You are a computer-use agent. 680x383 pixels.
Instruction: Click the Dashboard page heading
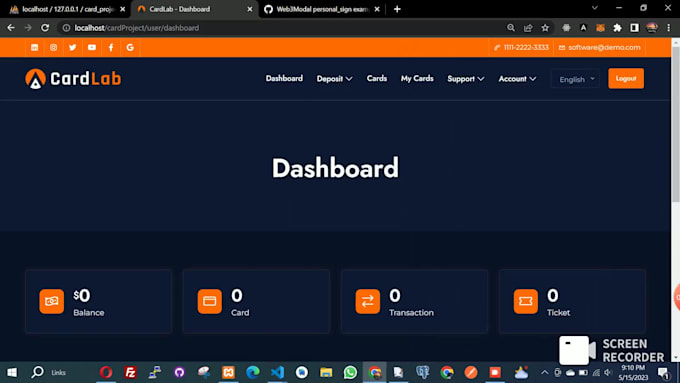[335, 168]
